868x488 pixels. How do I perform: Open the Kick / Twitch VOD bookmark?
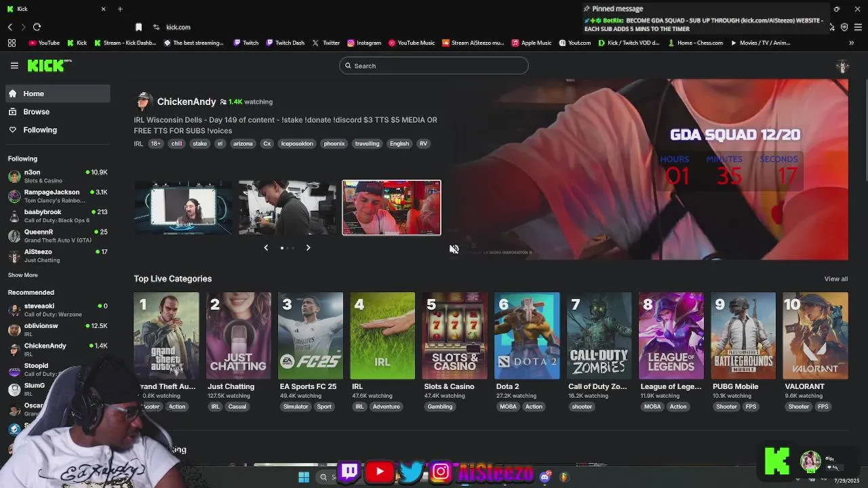click(629, 43)
